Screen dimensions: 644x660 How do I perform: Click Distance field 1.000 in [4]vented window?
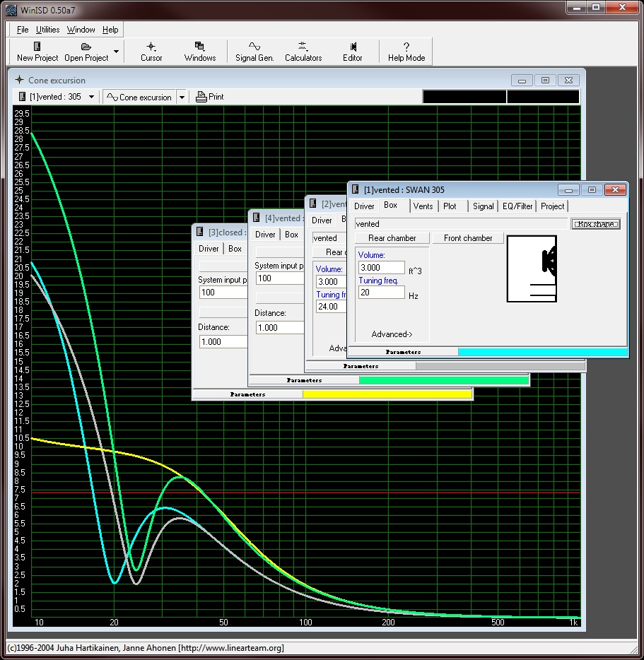pyautogui.click(x=280, y=327)
